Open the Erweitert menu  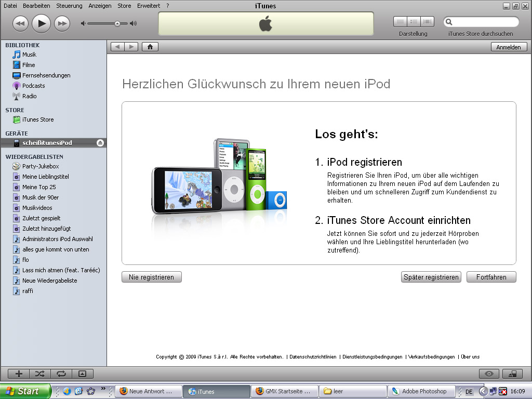coord(149,6)
